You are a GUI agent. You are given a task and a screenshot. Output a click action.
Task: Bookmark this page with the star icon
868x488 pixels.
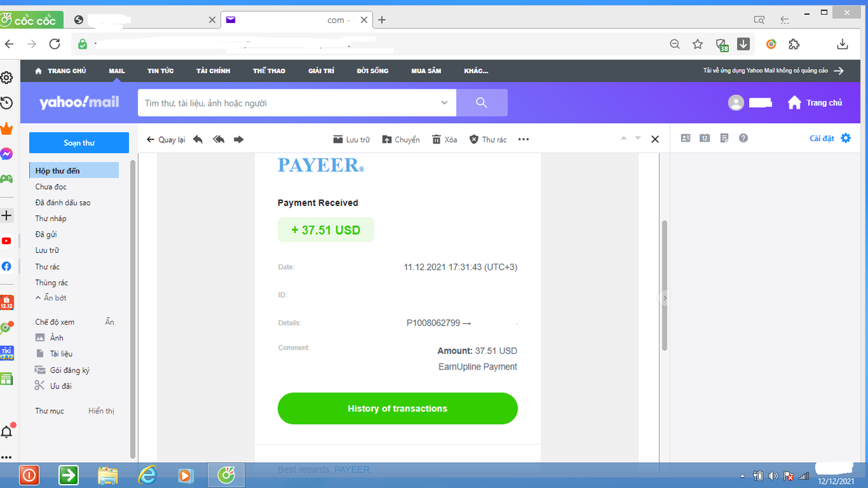[x=698, y=44]
